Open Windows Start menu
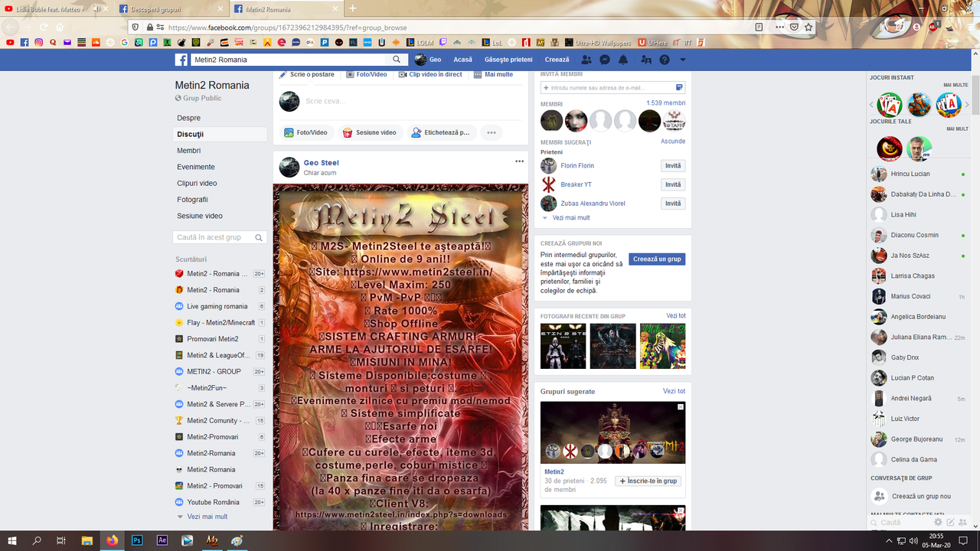 click(x=13, y=540)
